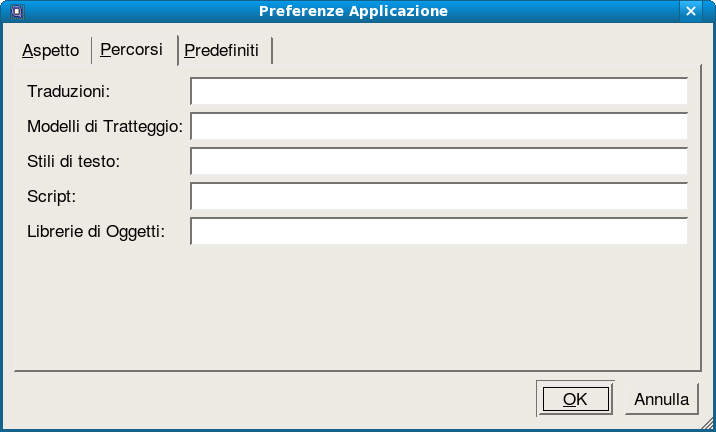Place cursor in the Script path field

pos(438,197)
